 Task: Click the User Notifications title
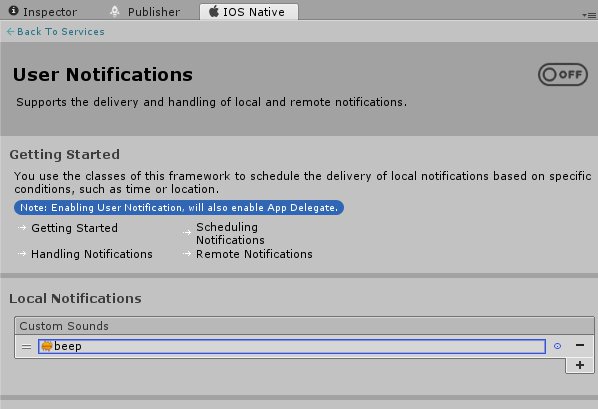click(103, 74)
